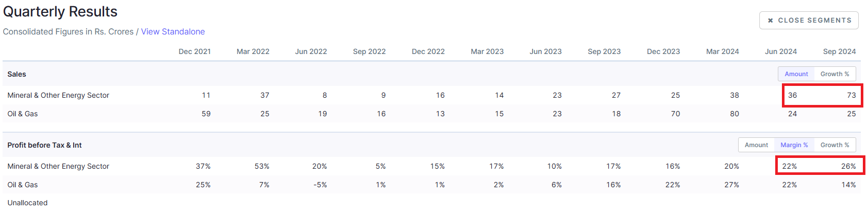Click Profit before Tax & Int section header
The width and height of the screenshot is (868, 214).
[x=44, y=145]
